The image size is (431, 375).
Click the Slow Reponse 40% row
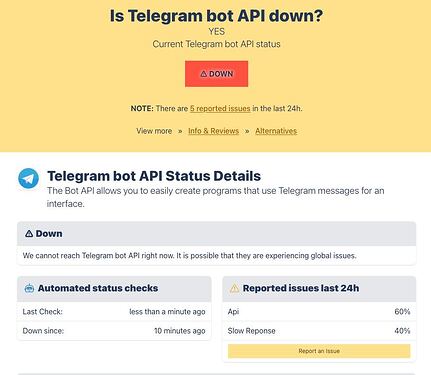[319, 331]
